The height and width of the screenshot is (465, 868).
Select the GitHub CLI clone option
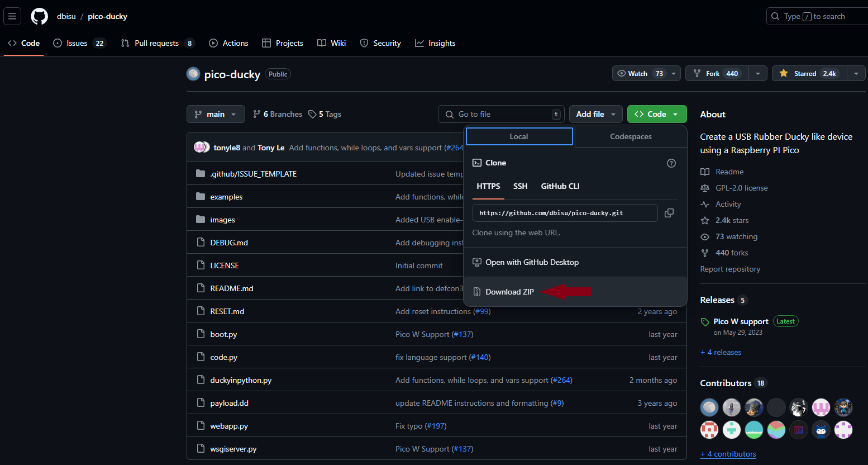tap(560, 186)
